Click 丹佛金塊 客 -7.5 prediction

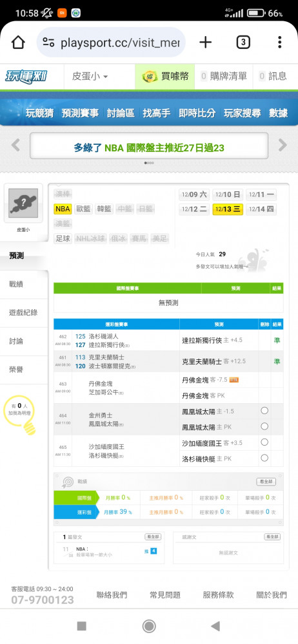pyautogui.click(x=210, y=380)
